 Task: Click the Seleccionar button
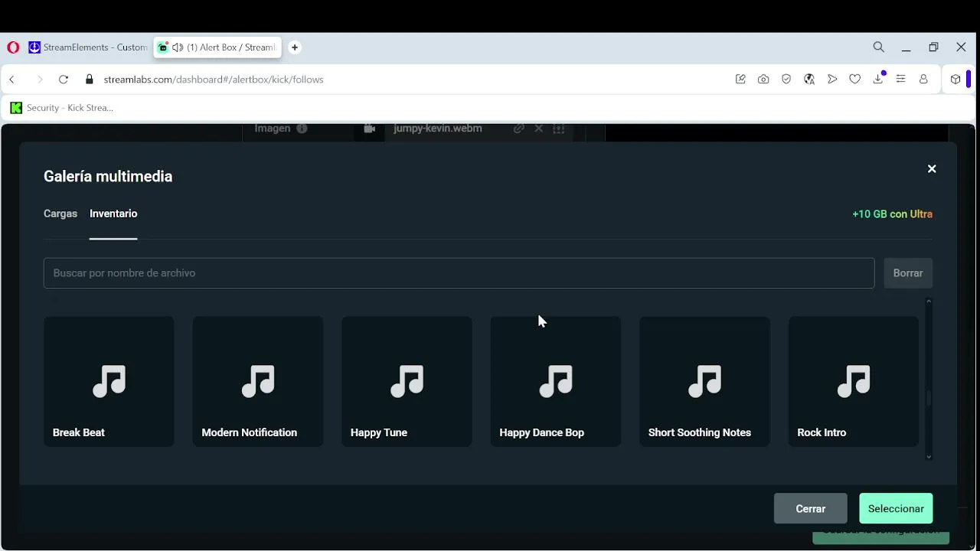pos(896,509)
